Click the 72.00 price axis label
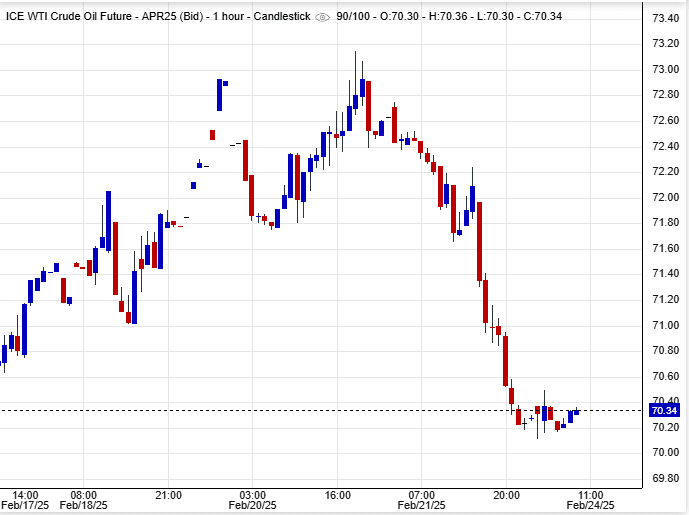The width and height of the screenshot is (689, 515). [x=665, y=197]
